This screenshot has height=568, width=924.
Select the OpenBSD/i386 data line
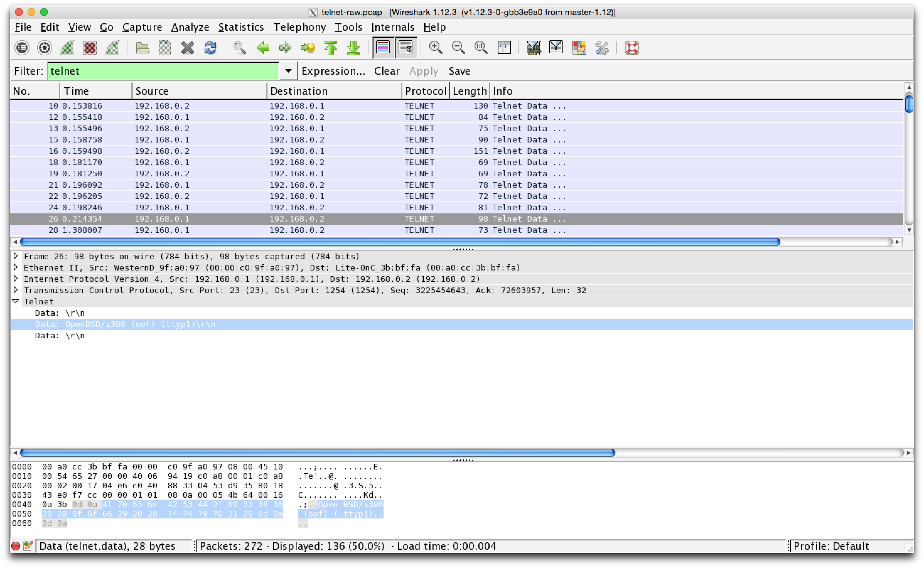pyautogui.click(x=461, y=324)
